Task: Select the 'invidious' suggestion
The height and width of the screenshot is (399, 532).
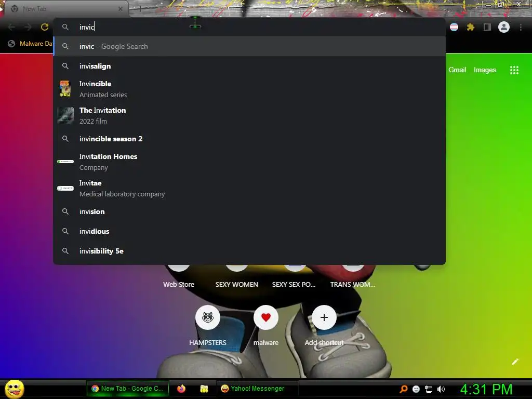Action: pos(249,231)
